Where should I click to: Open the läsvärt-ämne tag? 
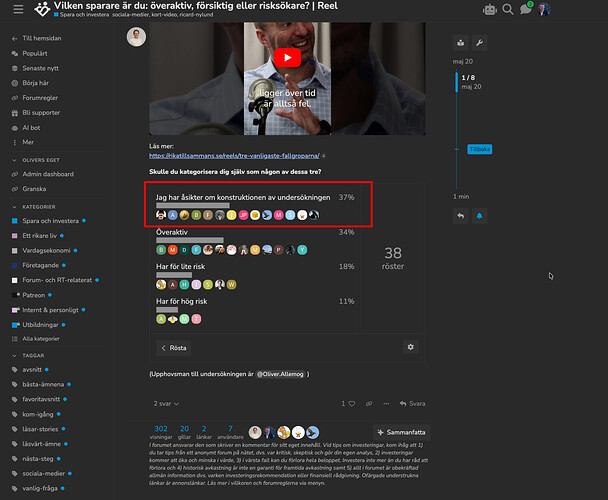tap(41, 443)
